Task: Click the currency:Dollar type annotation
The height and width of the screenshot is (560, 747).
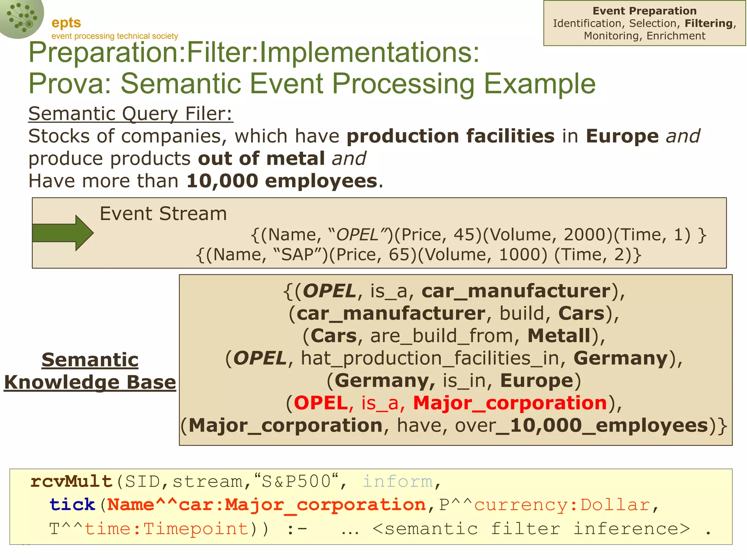Action: click(562, 505)
